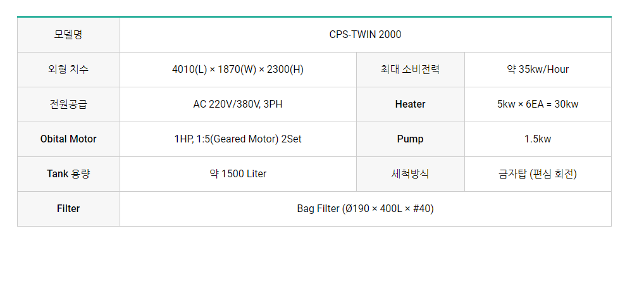Select the 금자탑 (편심 회전) value

point(538,174)
